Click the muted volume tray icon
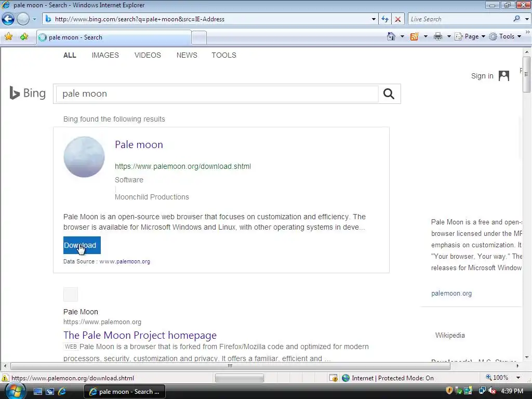532x399 pixels. (x=492, y=391)
